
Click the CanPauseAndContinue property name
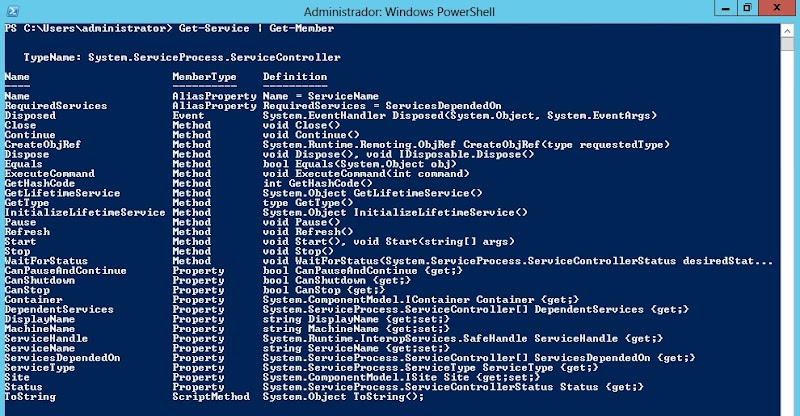(65, 271)
